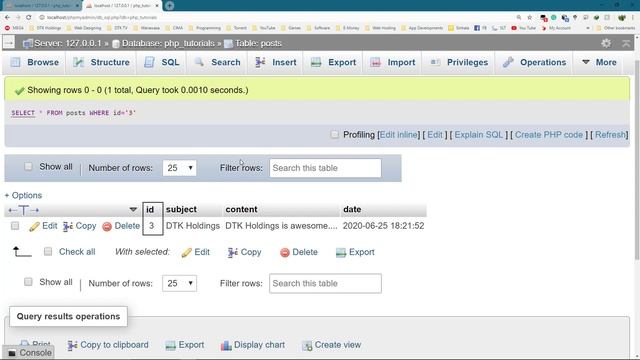Toggle the bottom Show all checkbox
Screen dimensions: 640x360
(x=28, y=282)
